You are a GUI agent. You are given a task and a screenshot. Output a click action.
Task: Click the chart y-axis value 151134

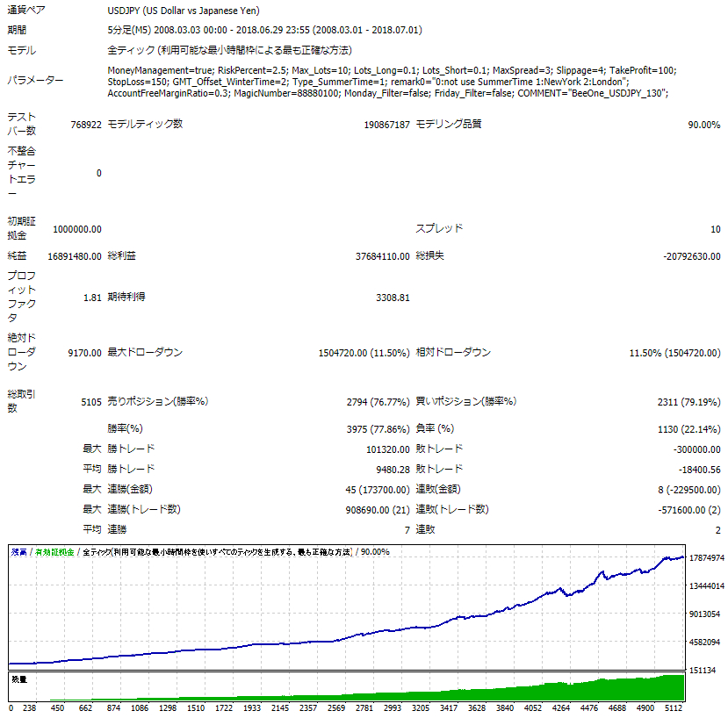pyautogui.click(x=702, y=671)
